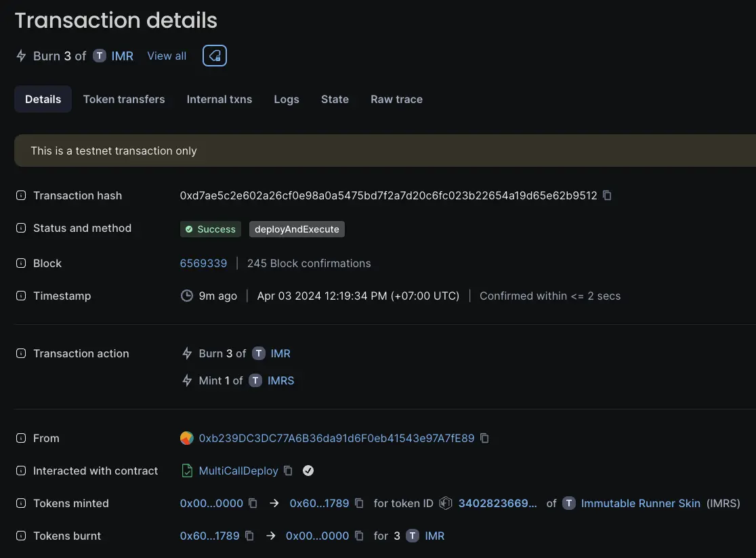Click the View all link
This screenshot has height=558, width=756.
tap(166, 56)
